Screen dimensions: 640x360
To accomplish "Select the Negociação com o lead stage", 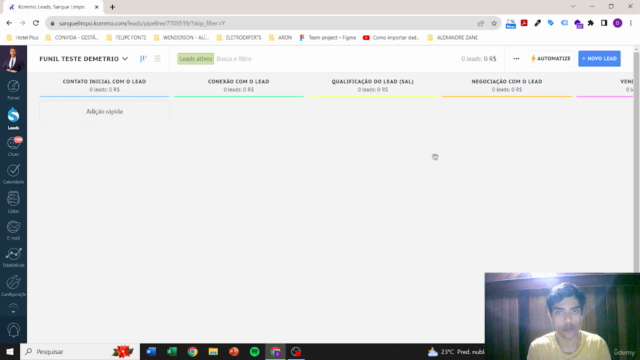I will click(x=507, y=82).
